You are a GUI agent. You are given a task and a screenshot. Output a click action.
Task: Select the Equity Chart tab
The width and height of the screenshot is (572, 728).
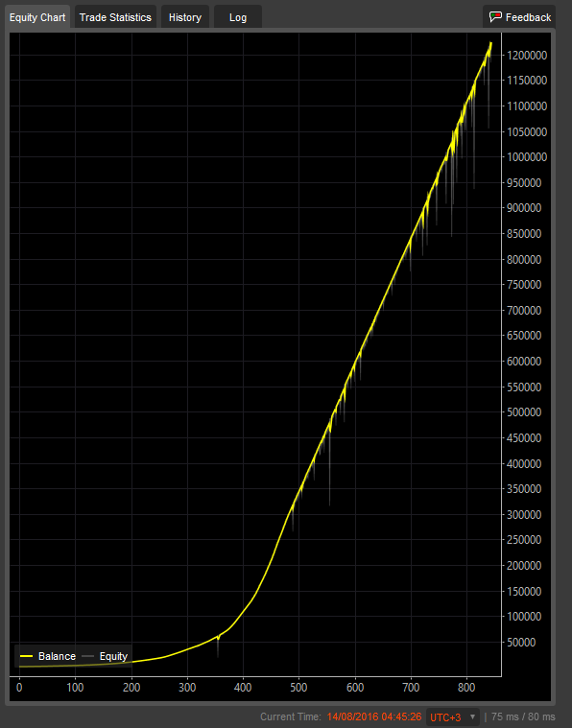pos(37,17)
